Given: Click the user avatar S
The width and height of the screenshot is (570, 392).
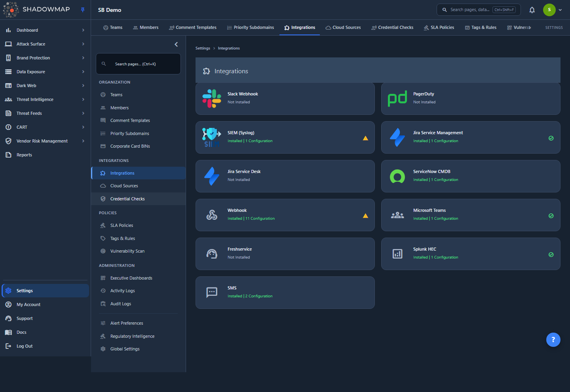Looking at the screenshot, I should click(549, 10).
